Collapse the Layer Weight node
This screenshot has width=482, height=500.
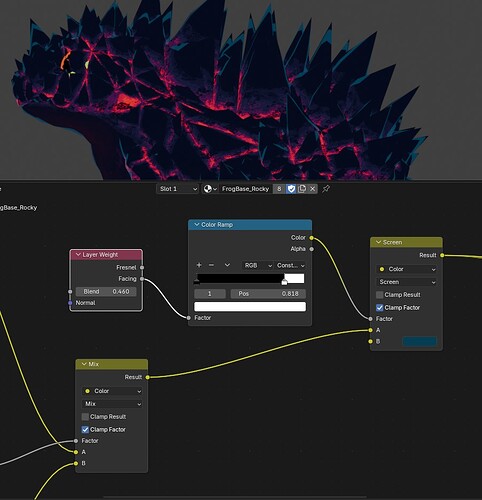(x=78, y=255)
